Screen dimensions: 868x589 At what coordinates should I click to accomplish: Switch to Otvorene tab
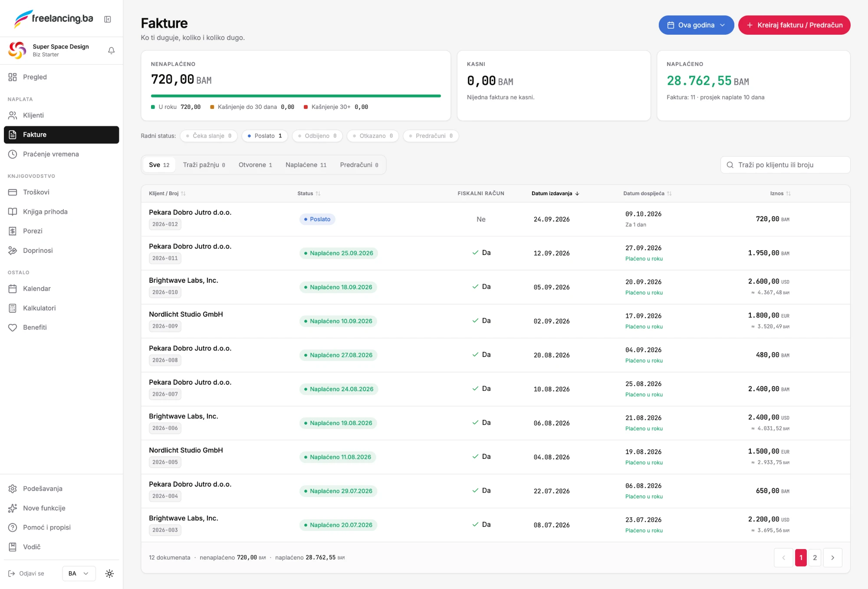click(255, 165)
